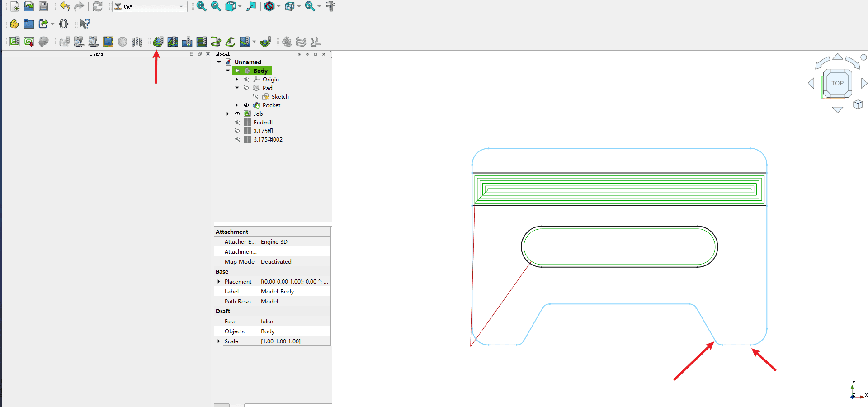This screenshot has height=407, width=868.
Task: Expand the Placement property row
Action: (x=219, y=282)
